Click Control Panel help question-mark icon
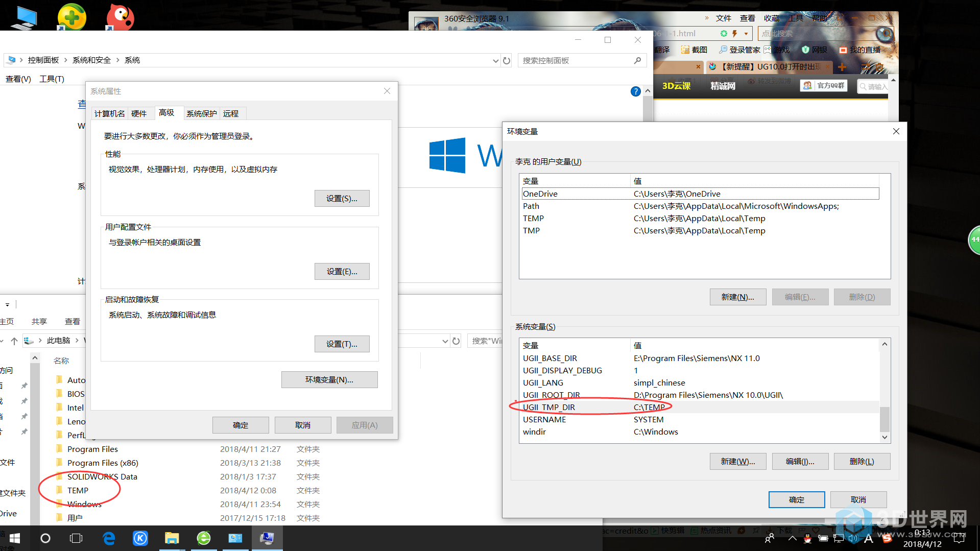 click(635, 91)
